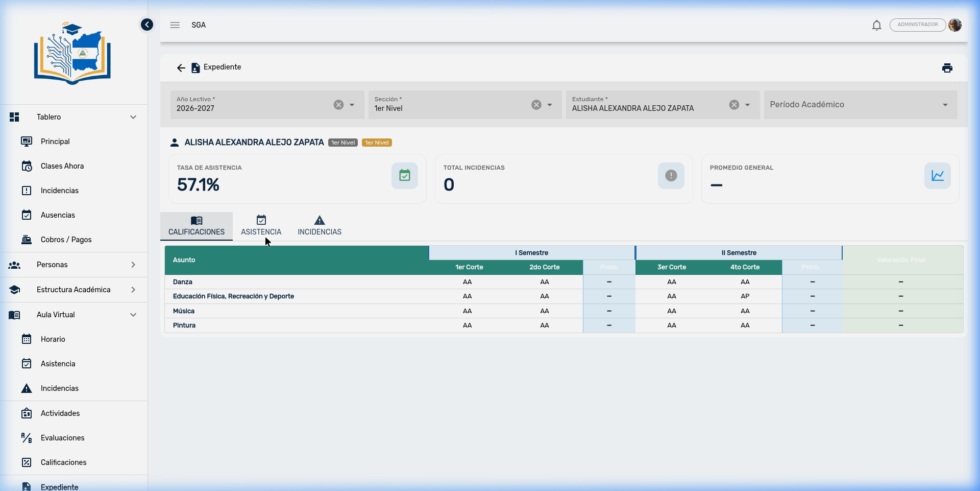980x491 pixels.
Task: Open the notifications bell icon
Action: click(876, 25)
